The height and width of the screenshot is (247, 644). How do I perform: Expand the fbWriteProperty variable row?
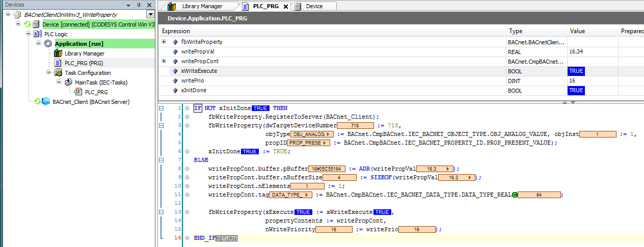coord(164,42)
